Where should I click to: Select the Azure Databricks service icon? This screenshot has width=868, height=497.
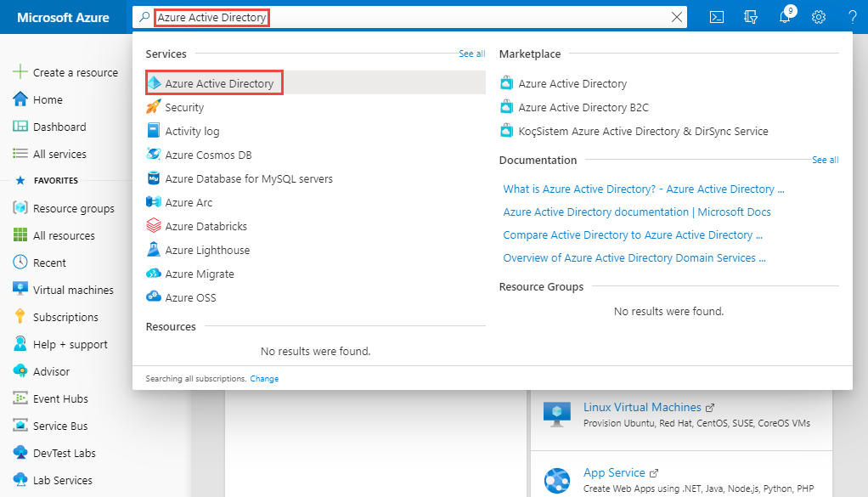(x=155, y=226)
